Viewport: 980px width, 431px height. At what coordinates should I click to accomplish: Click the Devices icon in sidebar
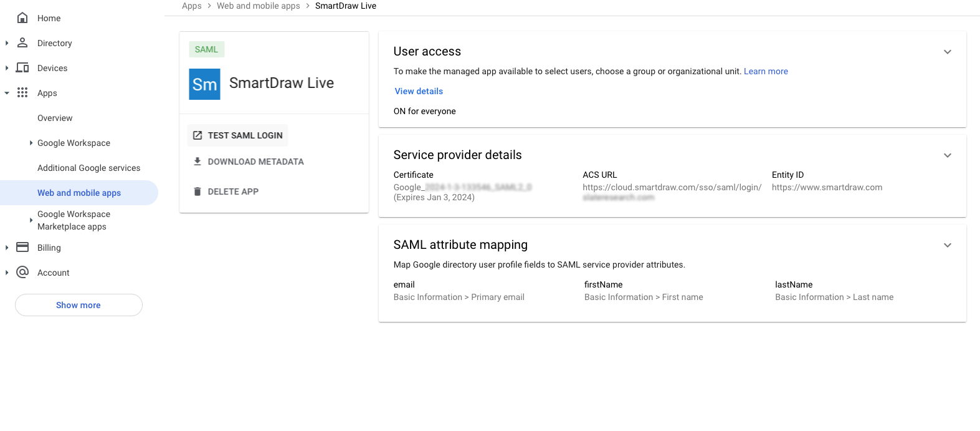point(22,68)
